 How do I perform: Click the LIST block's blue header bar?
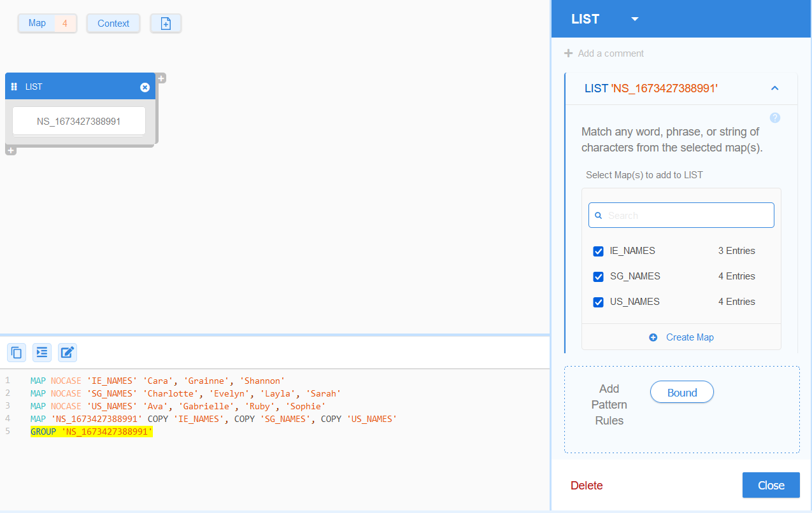(80, 87)
